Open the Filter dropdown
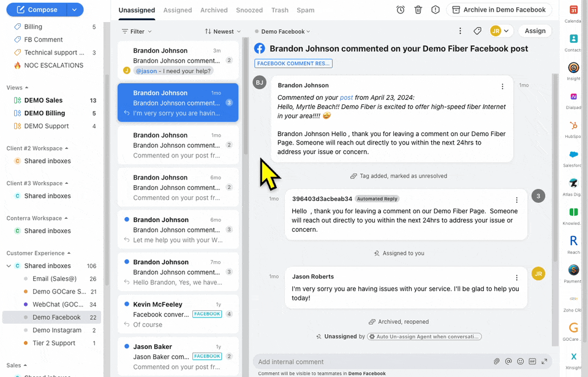Image resolution: width=588 pixels, height=377 pixels. coord(137,31)
